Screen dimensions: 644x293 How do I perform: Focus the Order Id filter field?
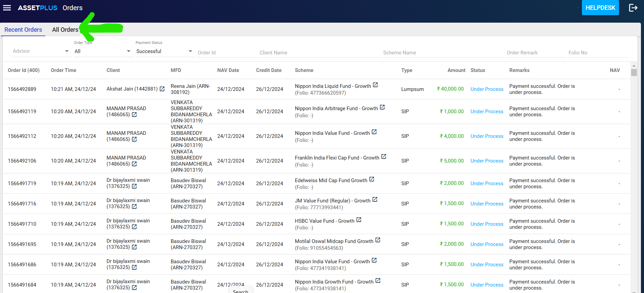[x=227, y=52]
